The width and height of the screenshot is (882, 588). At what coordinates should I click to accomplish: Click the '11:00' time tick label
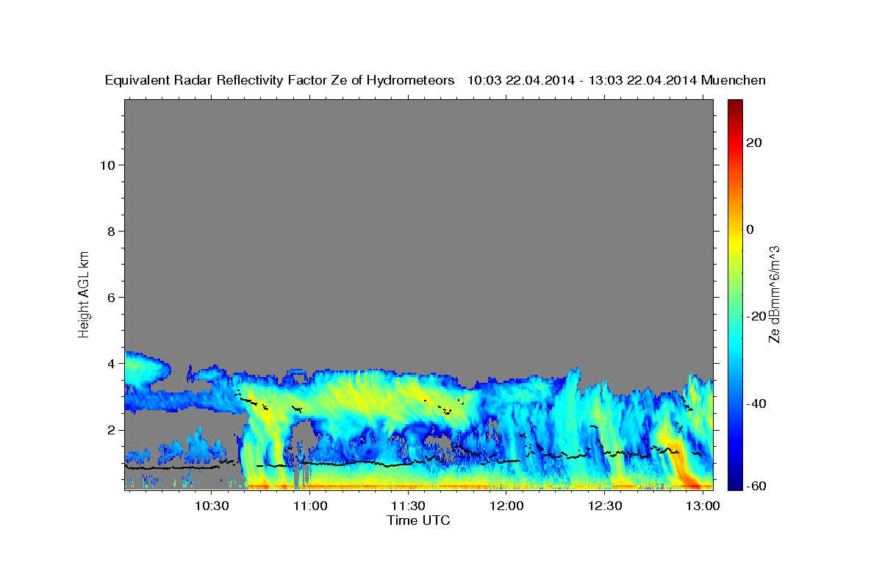(x=310, y=506)
